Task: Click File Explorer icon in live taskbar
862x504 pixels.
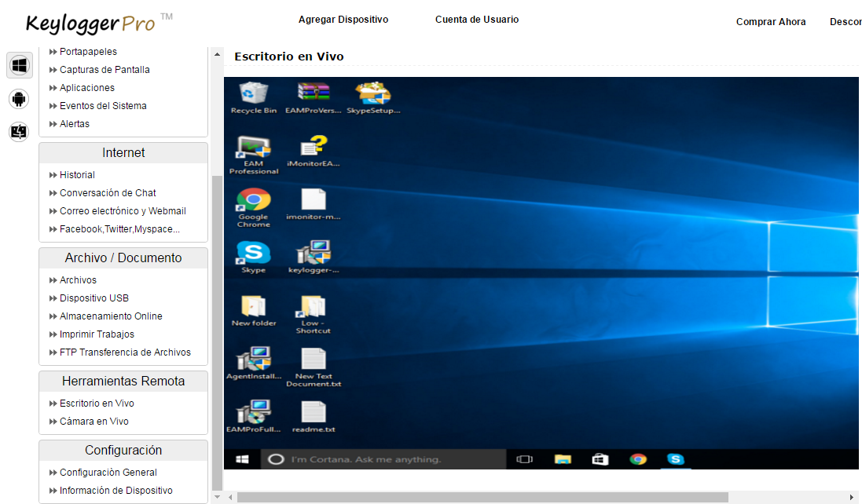Action: tap(563, 459)
